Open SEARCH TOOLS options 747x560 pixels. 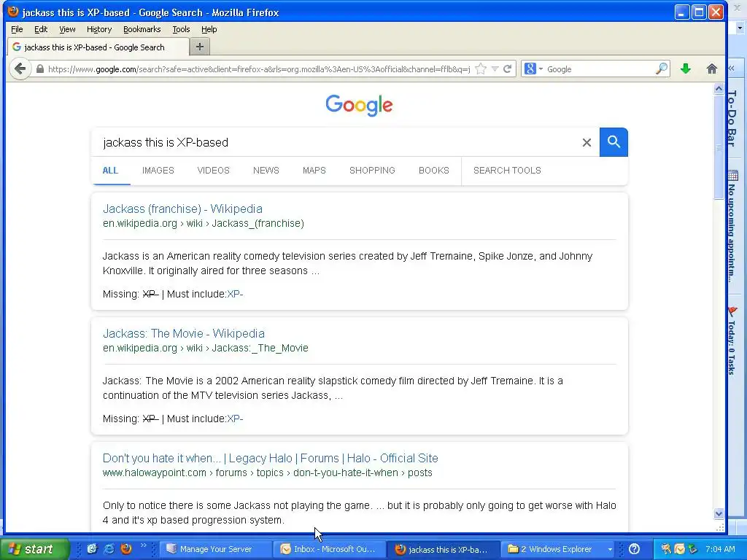click(x=507, y=171)
